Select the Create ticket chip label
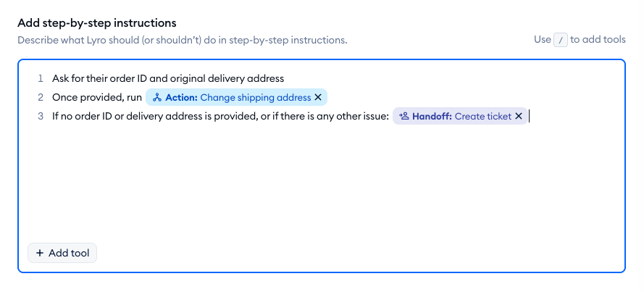Screen dimensions: 644x292 (x=483, y=116)
